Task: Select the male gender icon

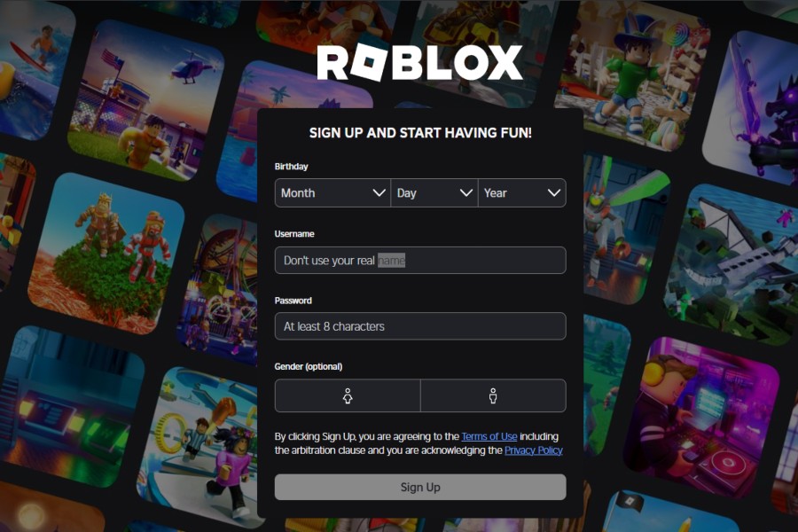Action: point(493,395)
